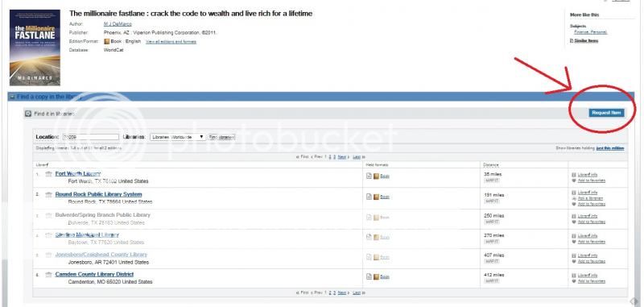Click the document icon in Fort Worth row

(x=369, y=176)
